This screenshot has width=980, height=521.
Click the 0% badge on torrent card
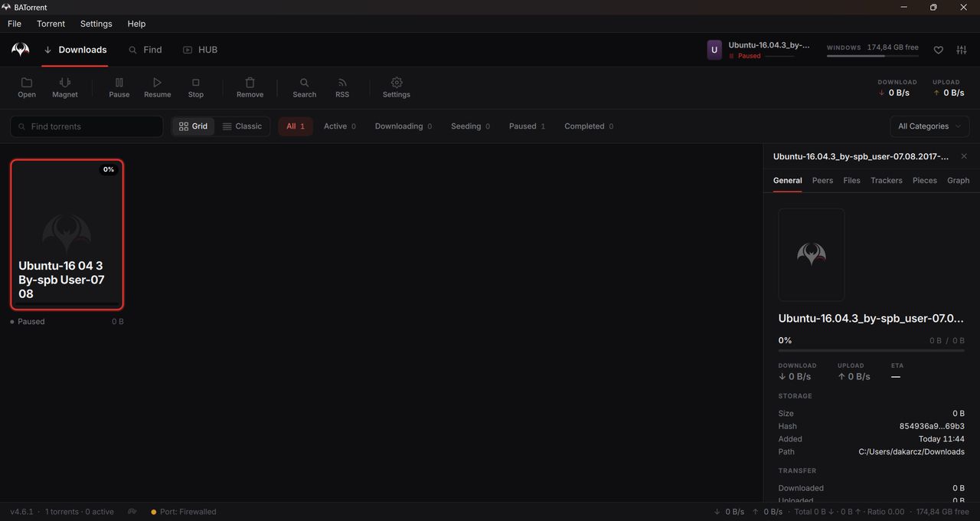coord(109,169)
